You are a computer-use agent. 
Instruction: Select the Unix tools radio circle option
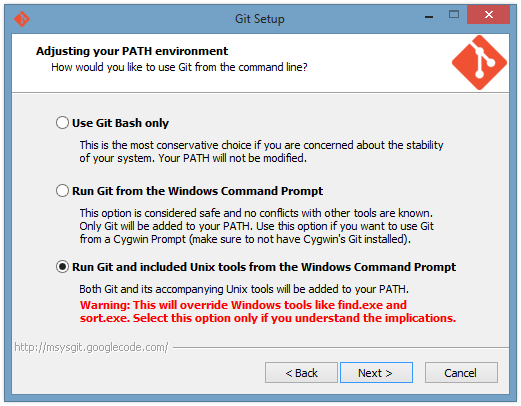62,267
